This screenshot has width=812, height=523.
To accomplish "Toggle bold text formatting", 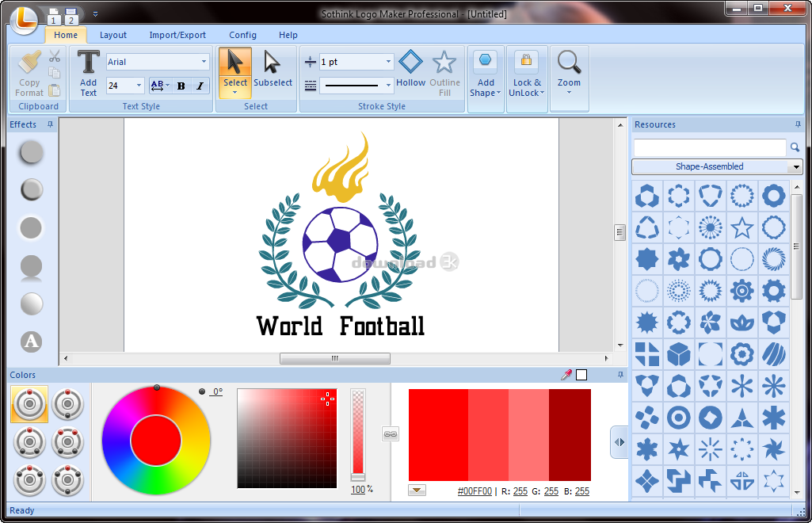I will click(x=181, y=86).
